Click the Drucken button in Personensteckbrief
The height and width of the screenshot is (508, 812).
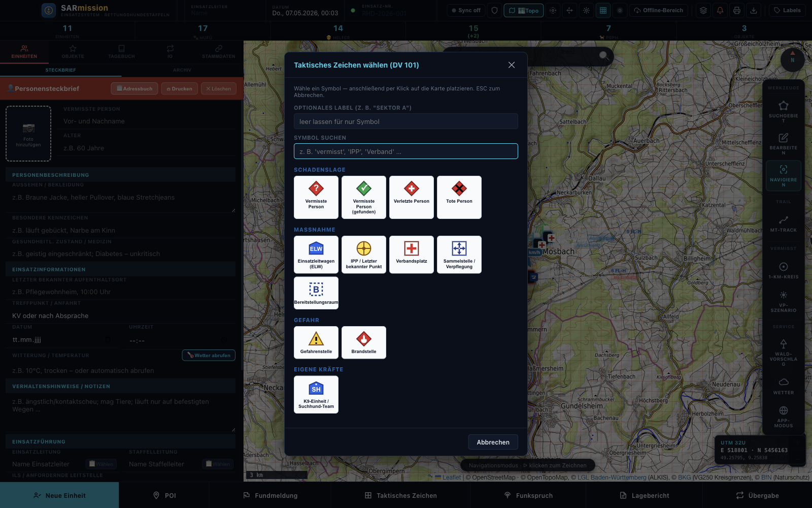click(x=180, y=89)
